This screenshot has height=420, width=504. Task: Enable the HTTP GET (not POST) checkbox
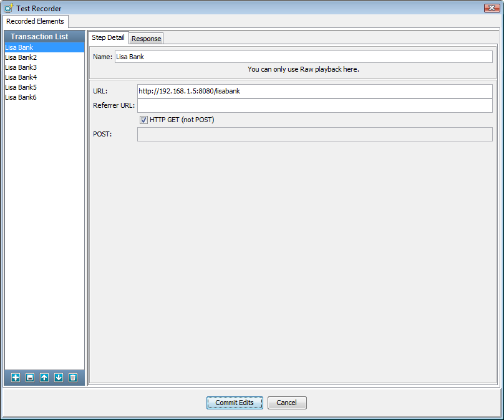pos(143,120)
